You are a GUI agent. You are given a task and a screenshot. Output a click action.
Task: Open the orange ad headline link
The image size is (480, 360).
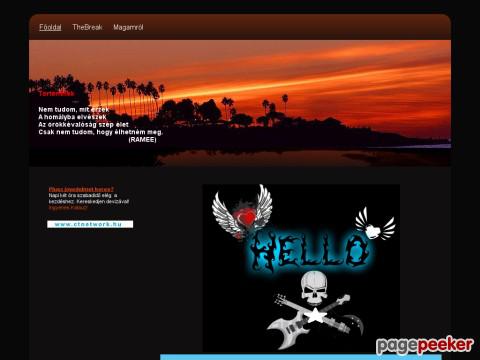(81, 189)
